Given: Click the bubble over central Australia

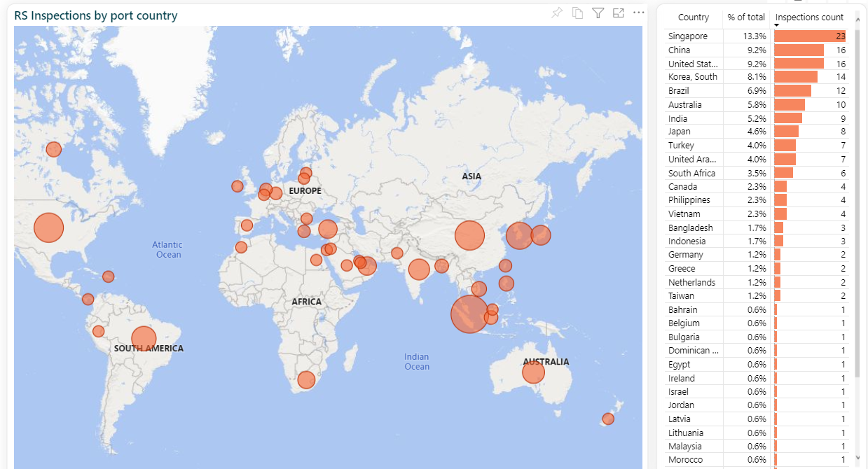Looking at the screenshot, I should 533,372.
